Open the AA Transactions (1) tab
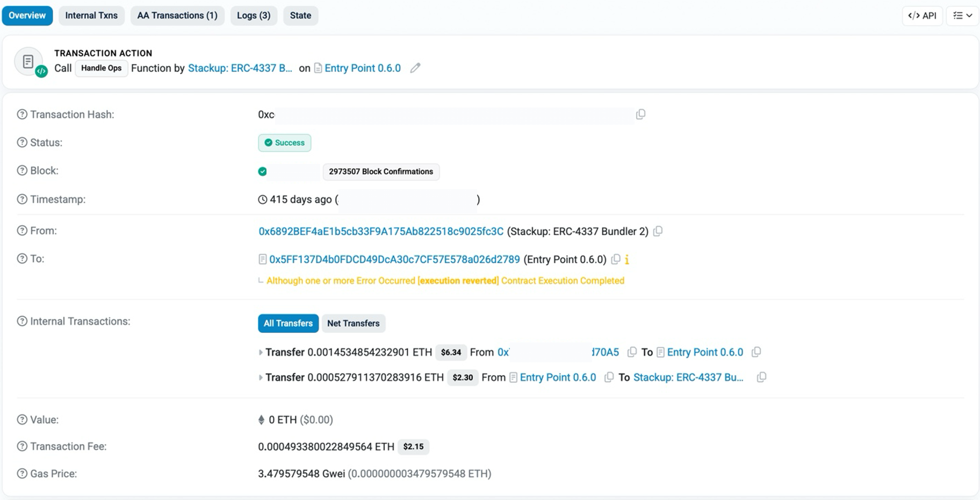 coord(177,16)
